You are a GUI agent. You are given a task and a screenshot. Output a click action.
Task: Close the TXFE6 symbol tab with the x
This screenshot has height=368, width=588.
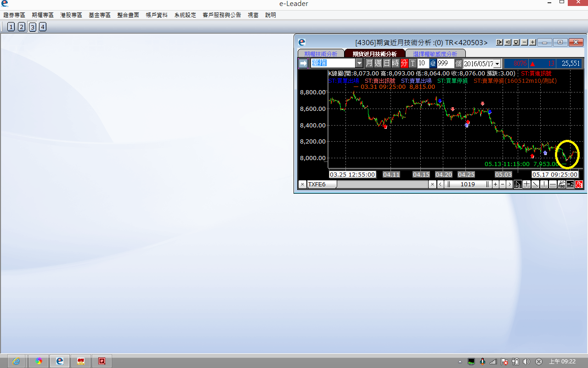point(302,184)
